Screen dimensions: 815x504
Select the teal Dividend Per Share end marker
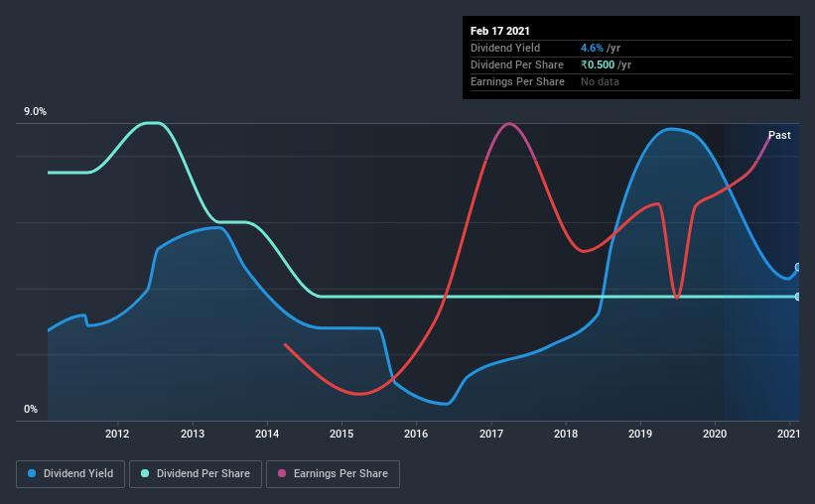point(797,297)
